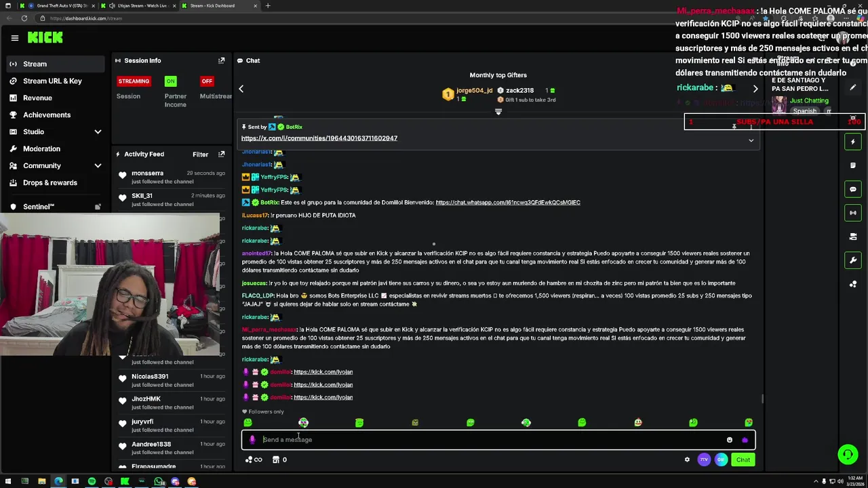Image resolution: width=868 pixels, height=488 pixels.
Task: Click the shop icon with count 0
Action: tap(279, 460)
